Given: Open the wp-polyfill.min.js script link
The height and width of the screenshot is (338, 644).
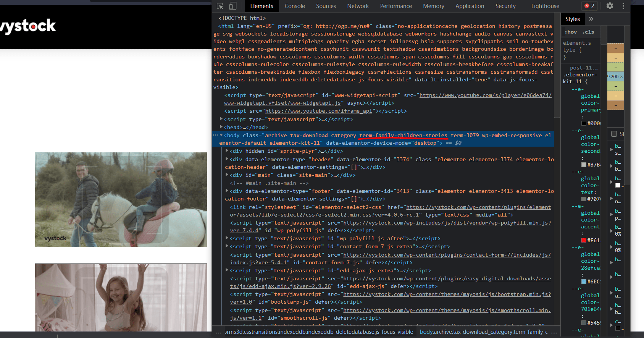Looking at the screenshot, I should pyautogui.click(x=391, y=226).
